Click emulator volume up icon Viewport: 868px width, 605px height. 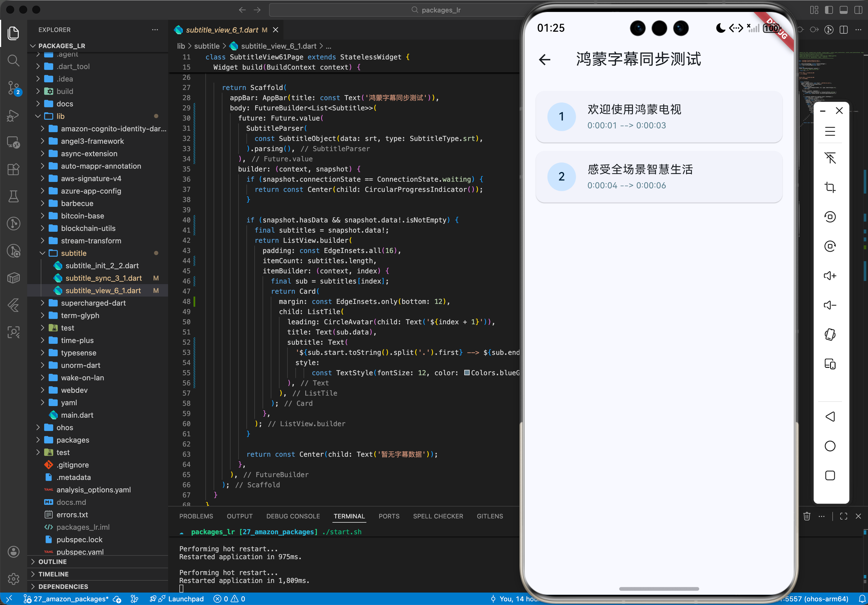830,276
